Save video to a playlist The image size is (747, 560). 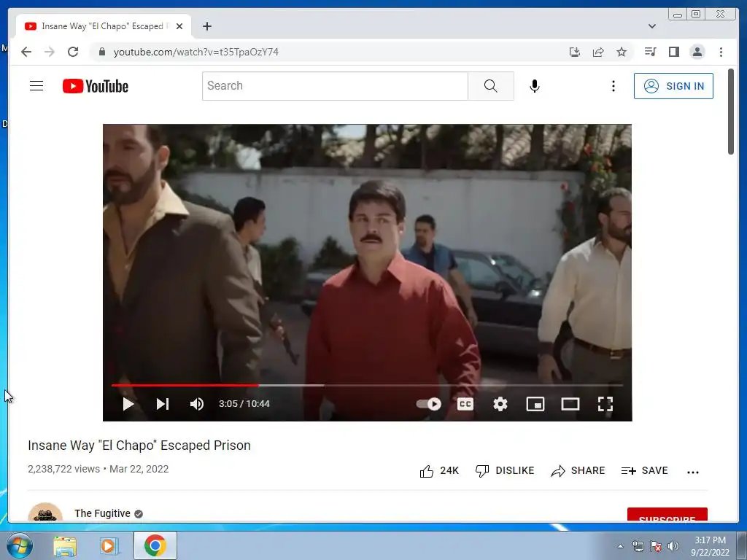pos(645,471)
